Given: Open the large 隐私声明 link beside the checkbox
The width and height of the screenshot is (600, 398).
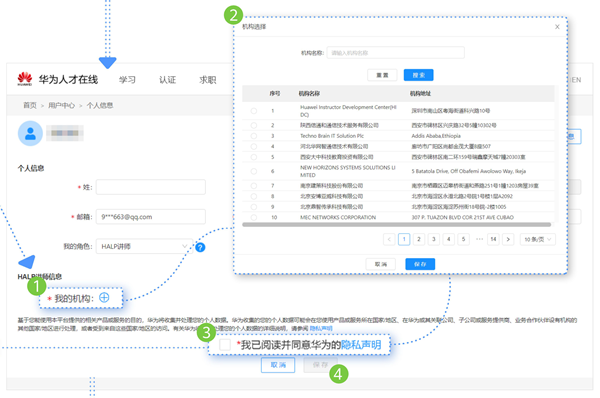Looking at the screenshot, I should 361,345.
